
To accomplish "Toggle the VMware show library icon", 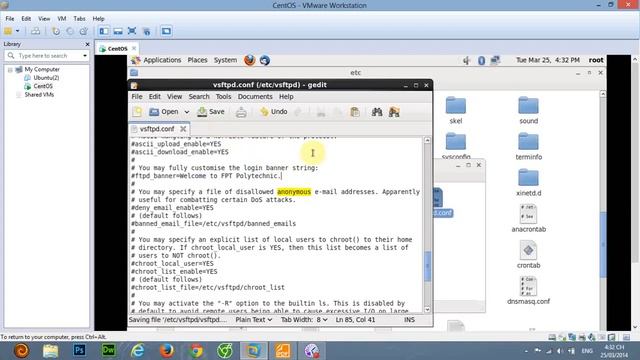I will [104, 31].
